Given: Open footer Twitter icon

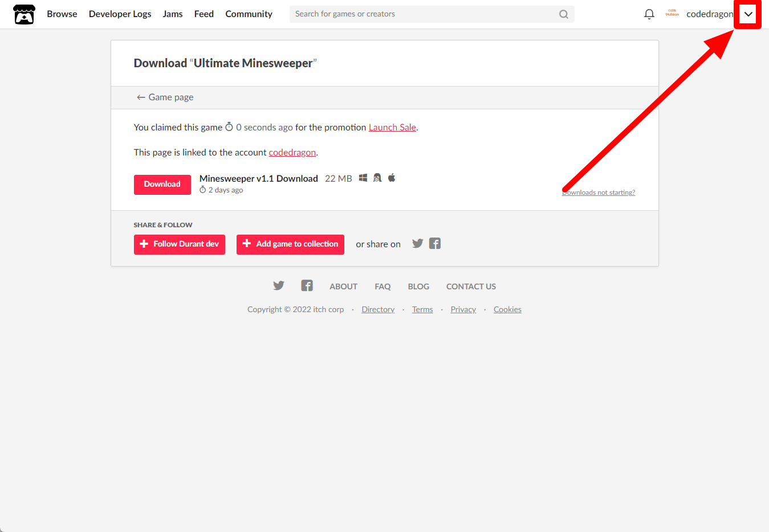Looking at the screenshot, I should (278, 286).
